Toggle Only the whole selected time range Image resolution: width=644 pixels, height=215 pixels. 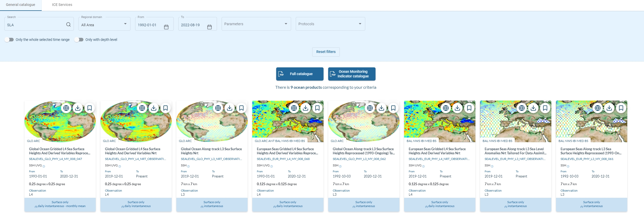(9, 40)
